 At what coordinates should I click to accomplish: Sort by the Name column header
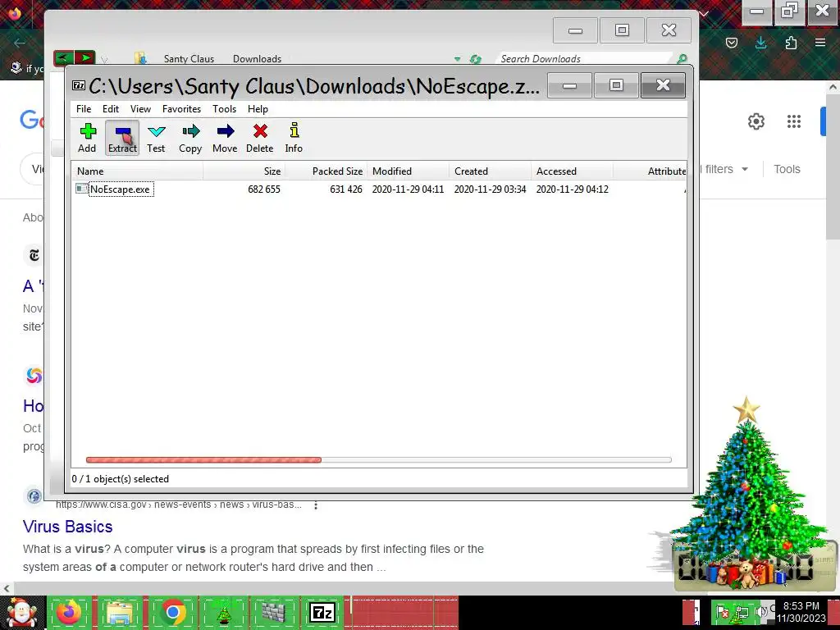point(138,171)
